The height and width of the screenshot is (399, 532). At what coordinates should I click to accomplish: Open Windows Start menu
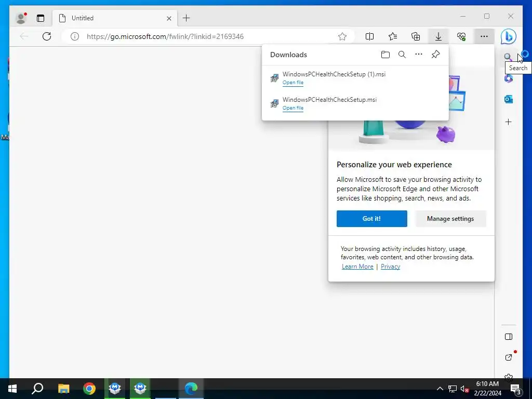click(x=12, y=389)
